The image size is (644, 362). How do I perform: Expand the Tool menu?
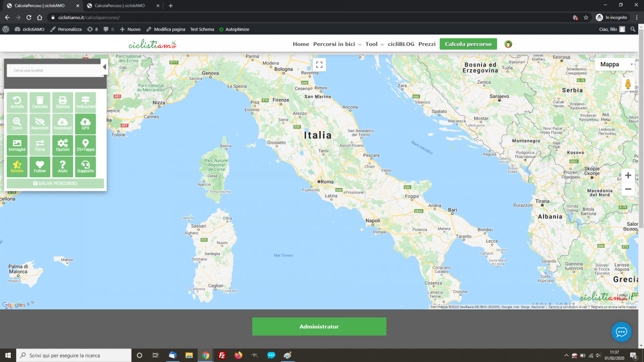coord(374,44)
